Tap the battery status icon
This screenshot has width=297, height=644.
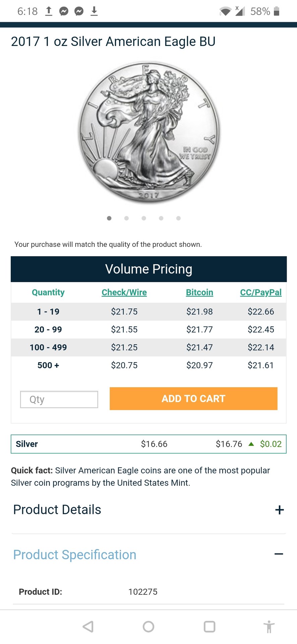pyautogui.click(x=277, y=11)
